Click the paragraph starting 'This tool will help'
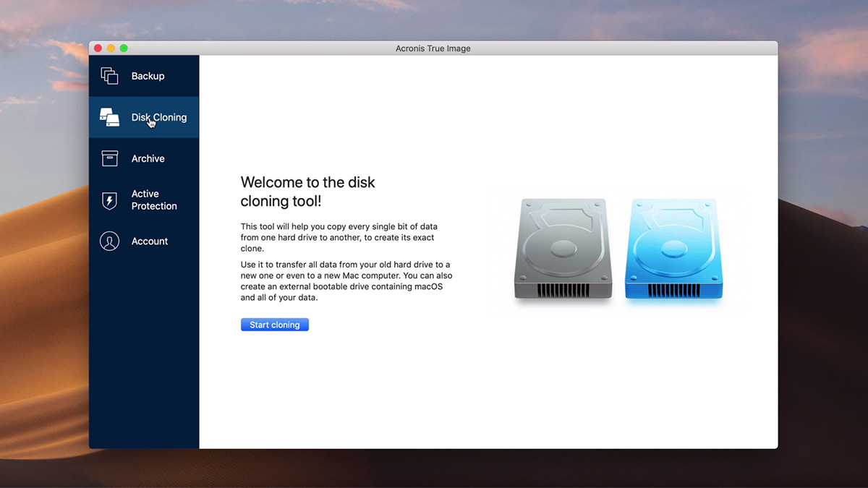This screenshot has height=488, width=868. pos(339,237)
